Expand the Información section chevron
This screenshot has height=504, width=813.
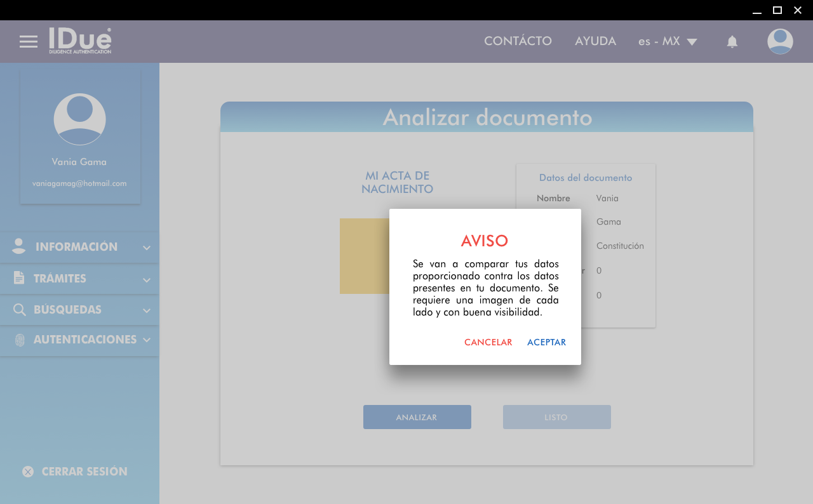147,248
